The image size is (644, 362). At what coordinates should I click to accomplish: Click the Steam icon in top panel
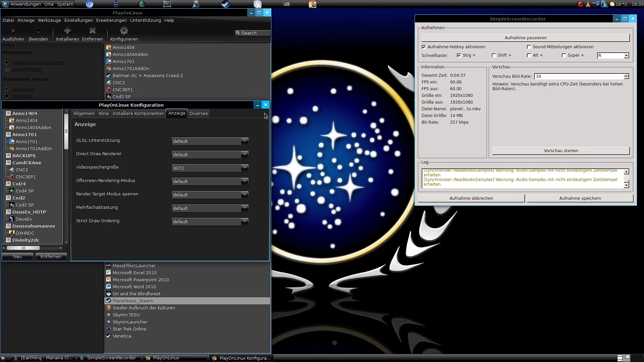[x=225, y=4]
